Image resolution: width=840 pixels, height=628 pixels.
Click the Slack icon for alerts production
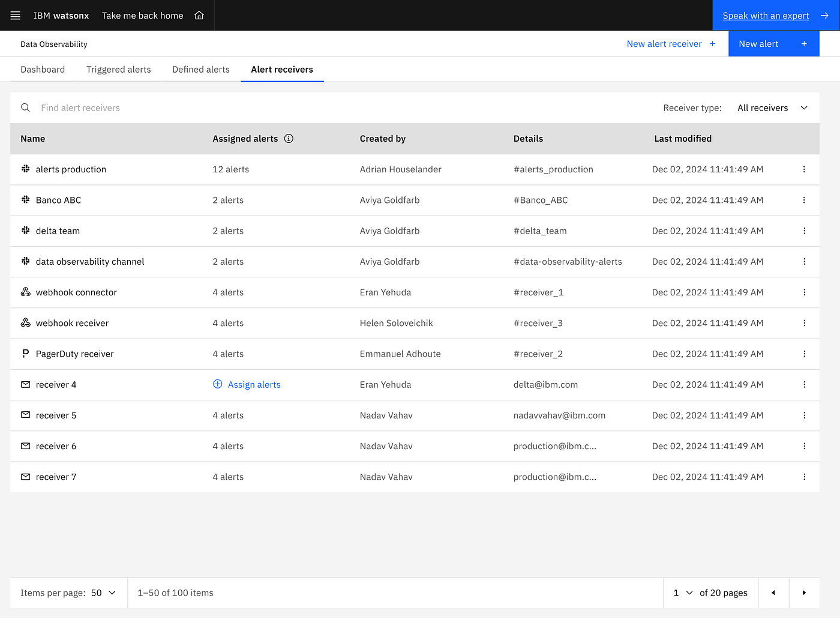coord(25,169)
